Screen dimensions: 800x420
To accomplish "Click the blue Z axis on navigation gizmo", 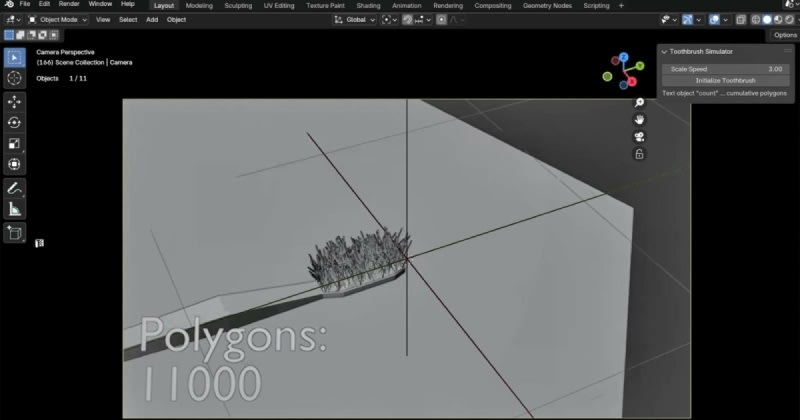I will [623, 58].
